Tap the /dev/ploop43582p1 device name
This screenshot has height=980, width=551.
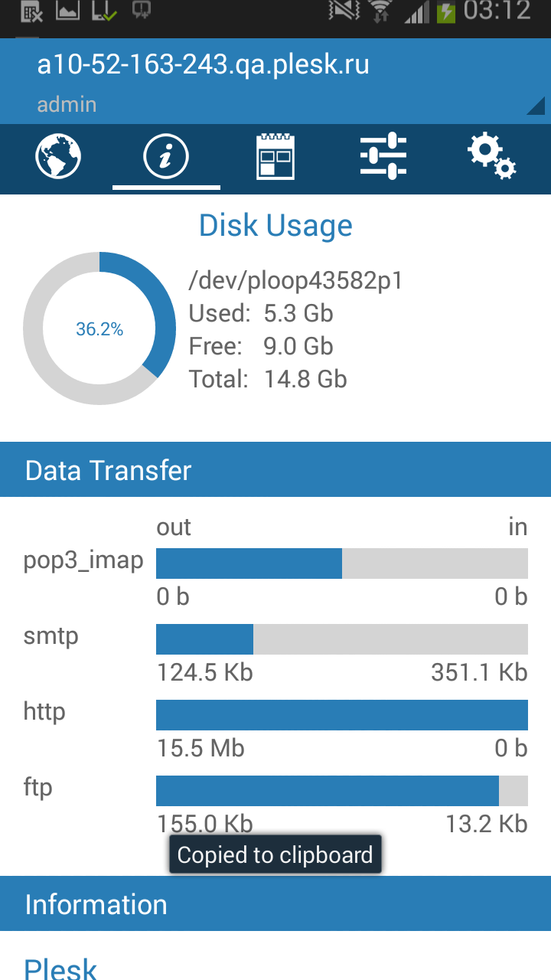coord(295,281)
